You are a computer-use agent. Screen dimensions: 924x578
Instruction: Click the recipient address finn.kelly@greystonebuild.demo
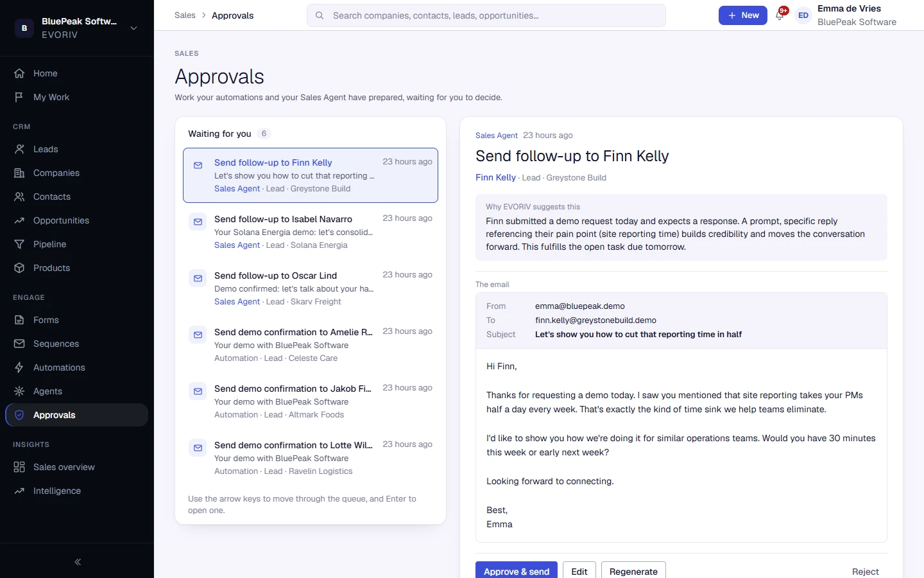595,320
